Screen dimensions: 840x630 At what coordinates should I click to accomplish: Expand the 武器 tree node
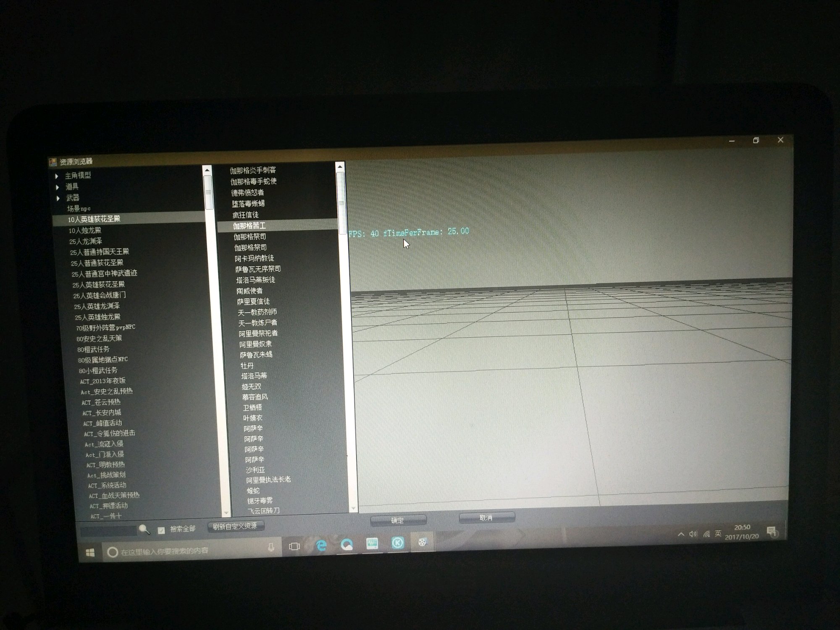58,198
